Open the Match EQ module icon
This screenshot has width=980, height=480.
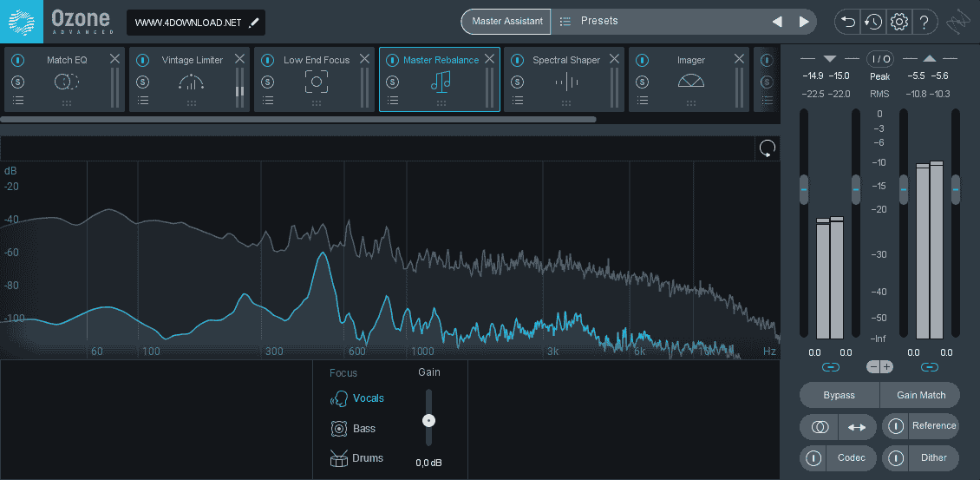coord(66,82)
